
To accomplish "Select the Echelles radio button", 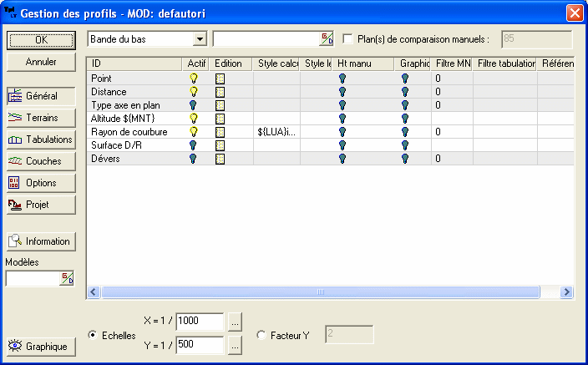I will point(93,335).
